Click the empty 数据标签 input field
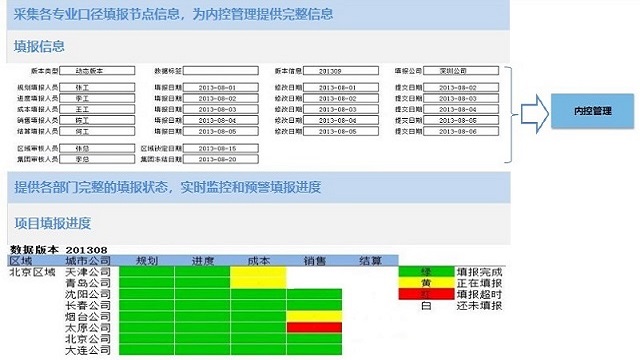 [x=220, y=71]
